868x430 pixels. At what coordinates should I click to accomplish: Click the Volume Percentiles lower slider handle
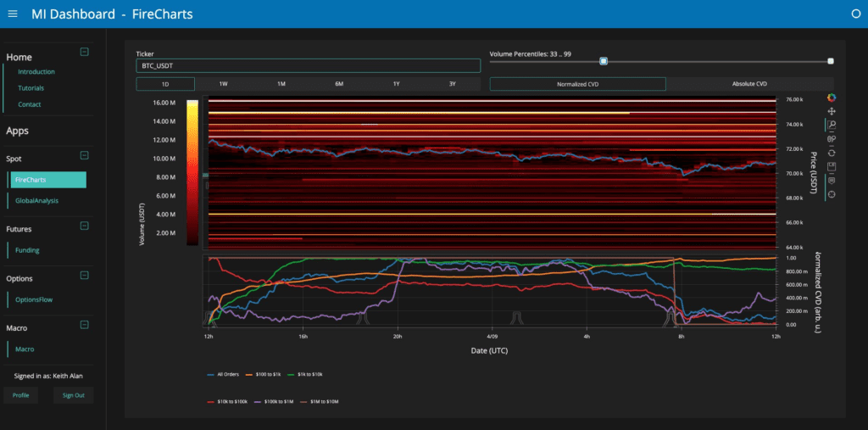point(604,61)
